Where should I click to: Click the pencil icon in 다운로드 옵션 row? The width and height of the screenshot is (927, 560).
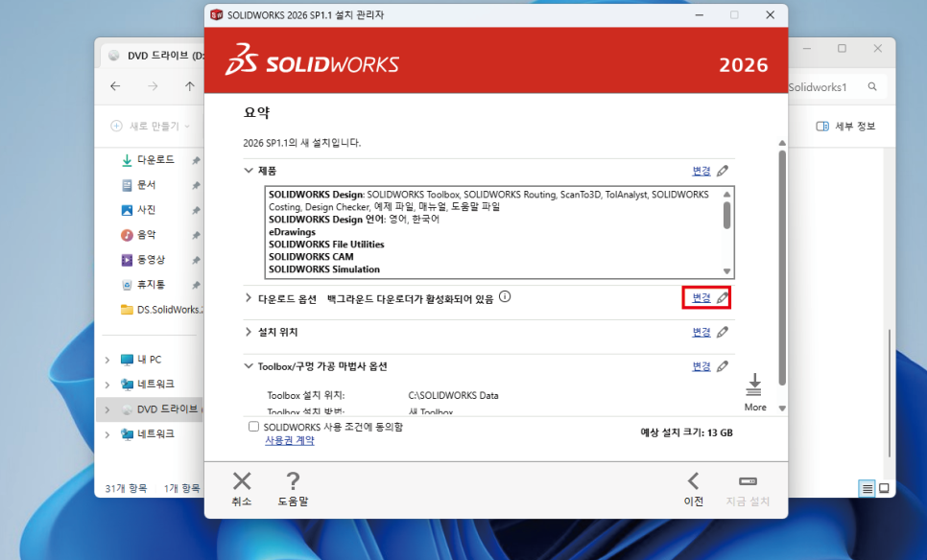[723, 297]
